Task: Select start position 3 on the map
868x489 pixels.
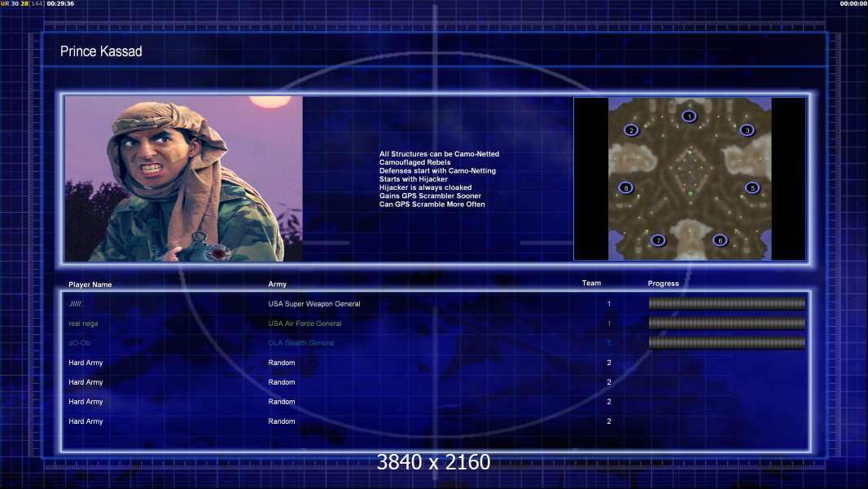Action: tap(747, 130)
